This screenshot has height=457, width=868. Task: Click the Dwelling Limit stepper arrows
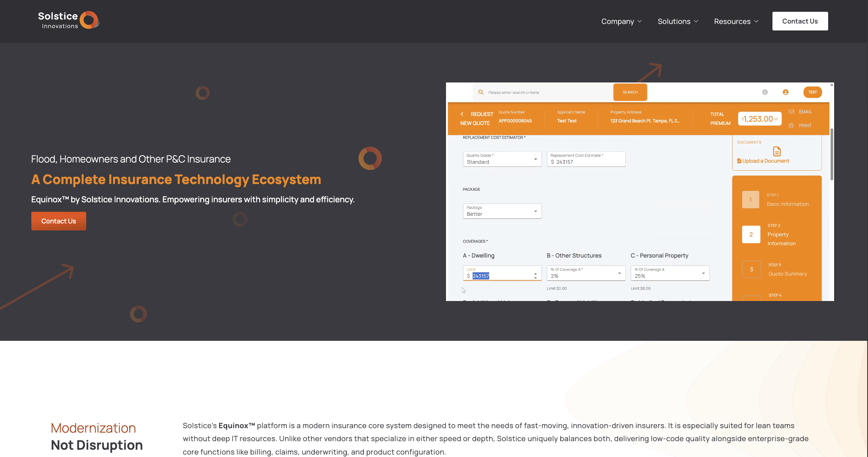[x=535, y=276]
